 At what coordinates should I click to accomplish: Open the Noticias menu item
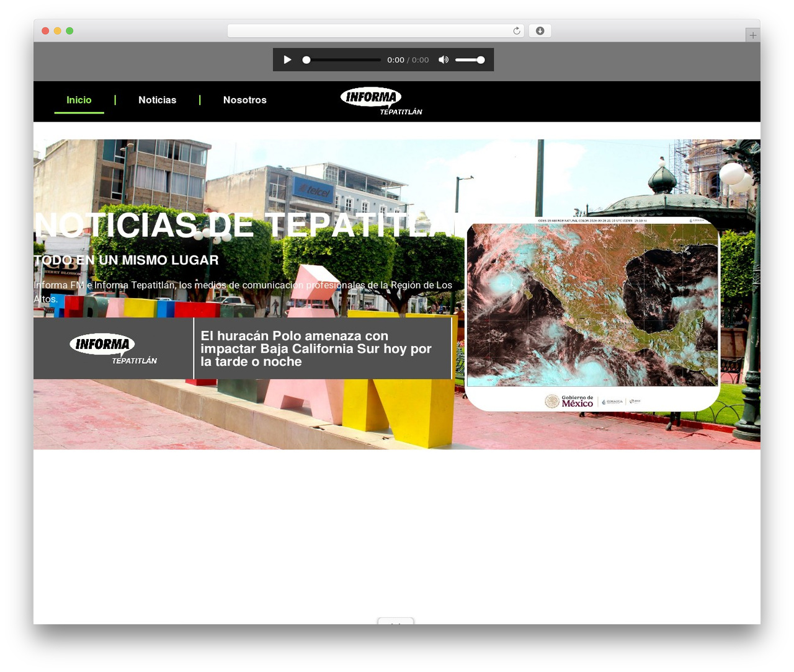coord(158,100)
